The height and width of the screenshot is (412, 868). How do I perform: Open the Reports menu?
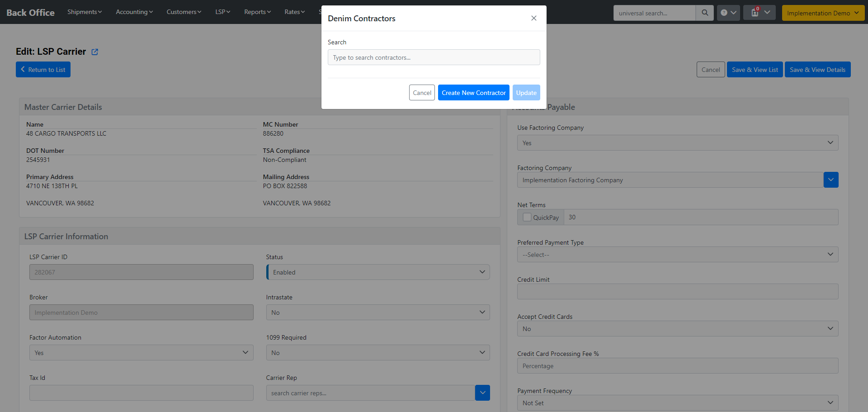click(x=257, y=12)
